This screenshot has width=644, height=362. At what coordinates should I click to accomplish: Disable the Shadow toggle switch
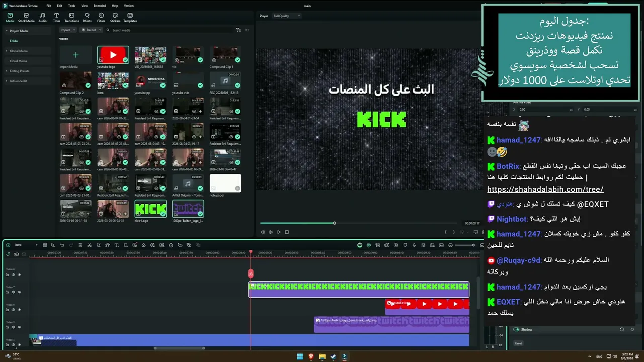click(516, 330)
